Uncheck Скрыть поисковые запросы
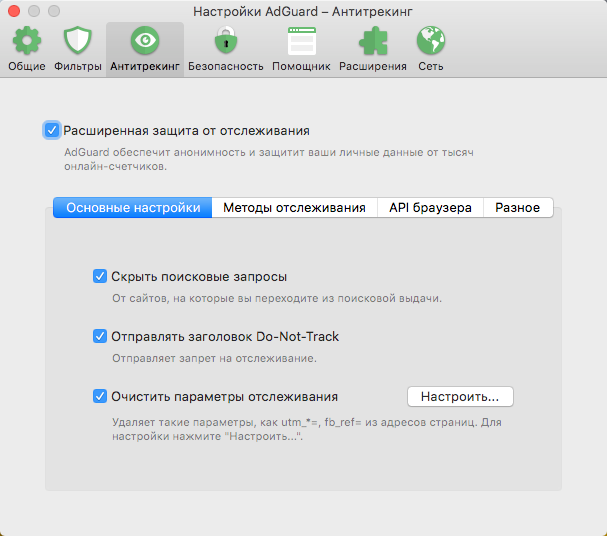The height and width of the screenshot is (536, 607). click(x=100, y=276)
